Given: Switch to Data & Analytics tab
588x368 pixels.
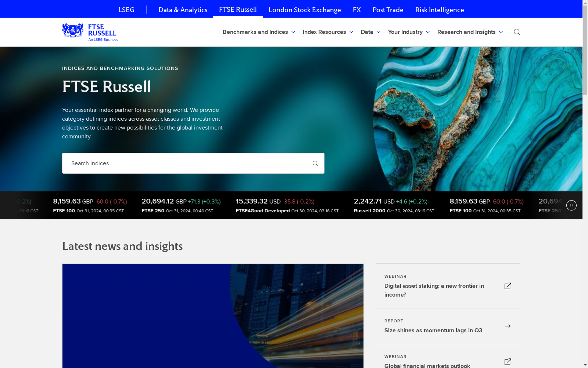Looking at the screenshot, I should point(183,10).
